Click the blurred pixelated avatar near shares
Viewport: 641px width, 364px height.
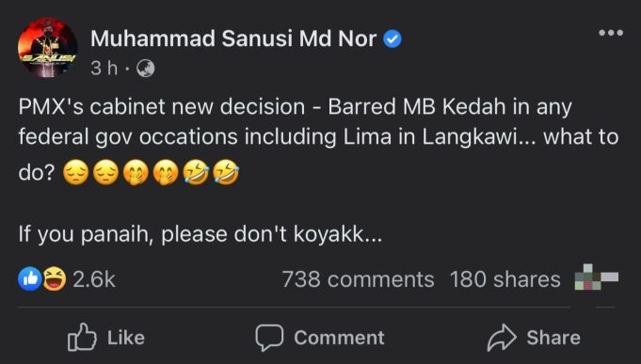coord(597,277)
